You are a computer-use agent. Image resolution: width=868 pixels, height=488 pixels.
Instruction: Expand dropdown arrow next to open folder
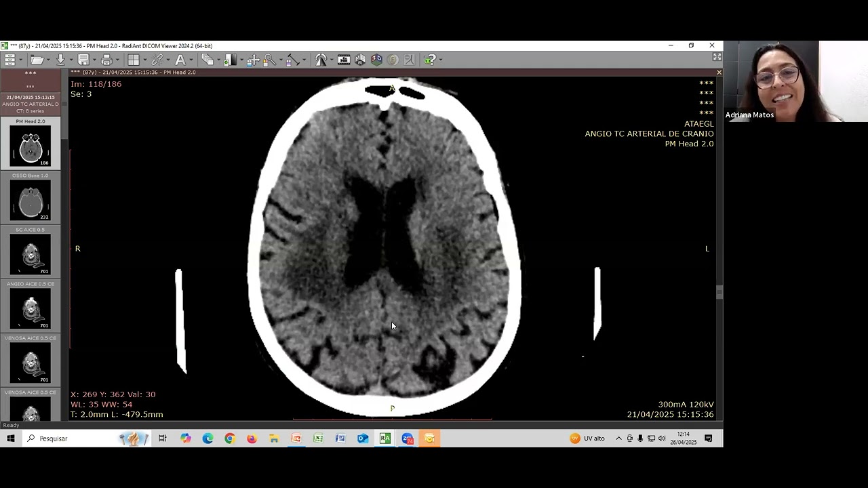click(49, 60)
